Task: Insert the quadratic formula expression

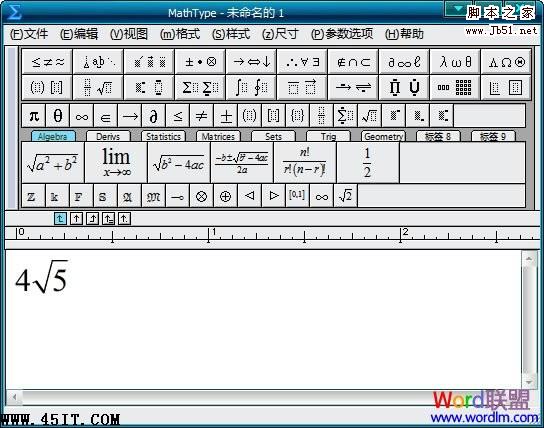Action: (x=242, y=162)
